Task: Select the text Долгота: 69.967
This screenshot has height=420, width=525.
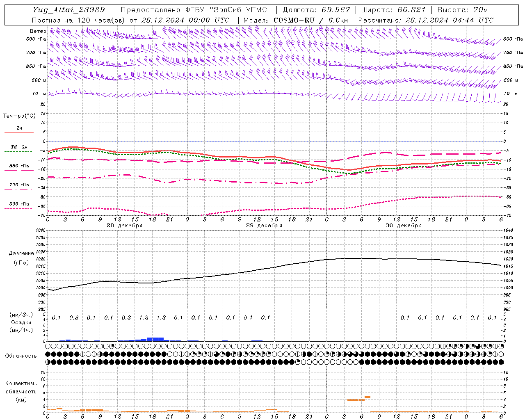Action: (x=317, y=10)
